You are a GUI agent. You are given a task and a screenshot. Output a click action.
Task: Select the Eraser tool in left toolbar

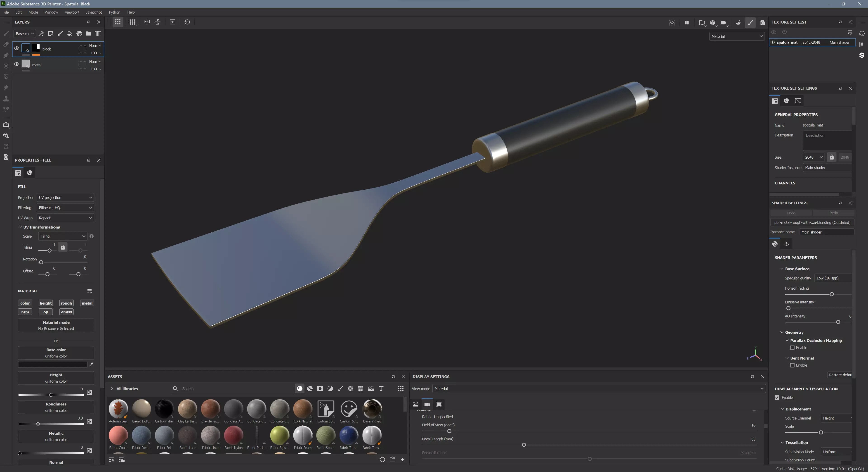(x=6, y=45)
